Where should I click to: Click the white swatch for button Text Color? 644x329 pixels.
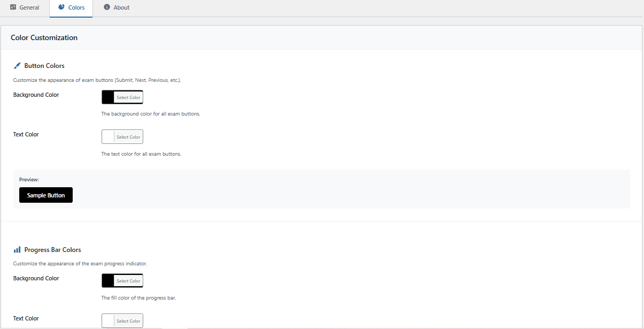pyautogui.click(x=108, y=137)
